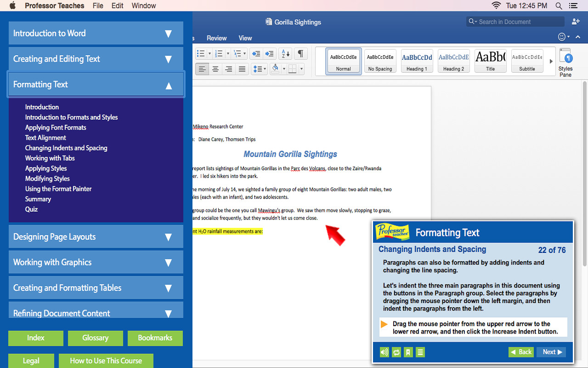The width and height of the screenshot is (588, 368).
Task: Open Spotlight search magnifier icon
Action: (x=559, y=6)
